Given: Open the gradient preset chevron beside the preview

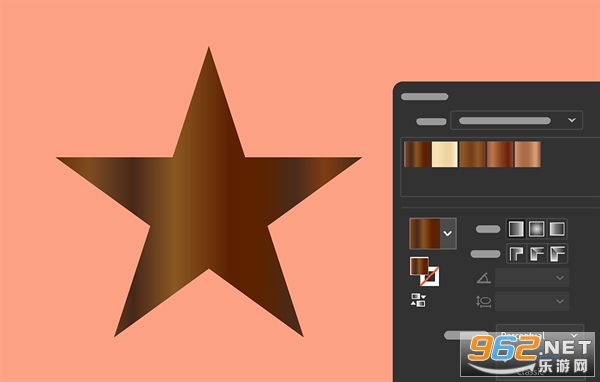Looking at the screenshot, I should tap(448, 233).
